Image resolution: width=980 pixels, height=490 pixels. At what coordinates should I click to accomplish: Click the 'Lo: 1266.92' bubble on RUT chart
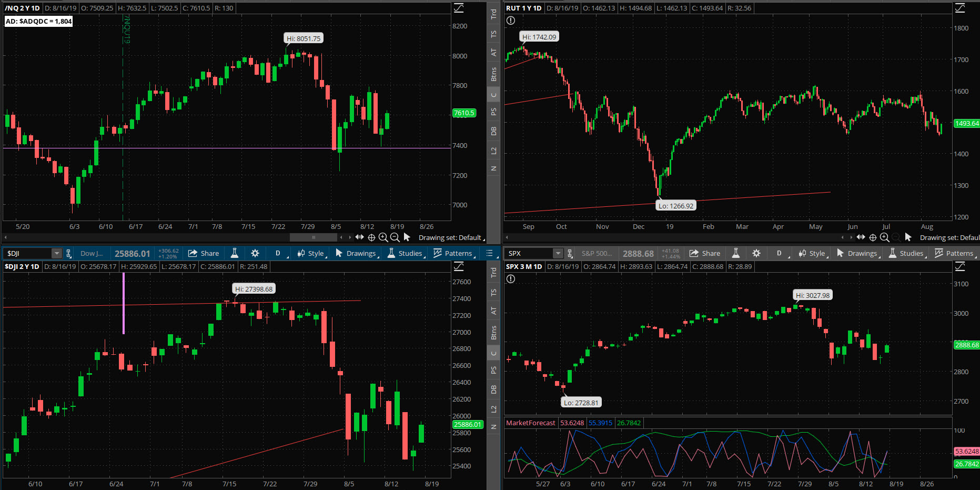[676, 206]
